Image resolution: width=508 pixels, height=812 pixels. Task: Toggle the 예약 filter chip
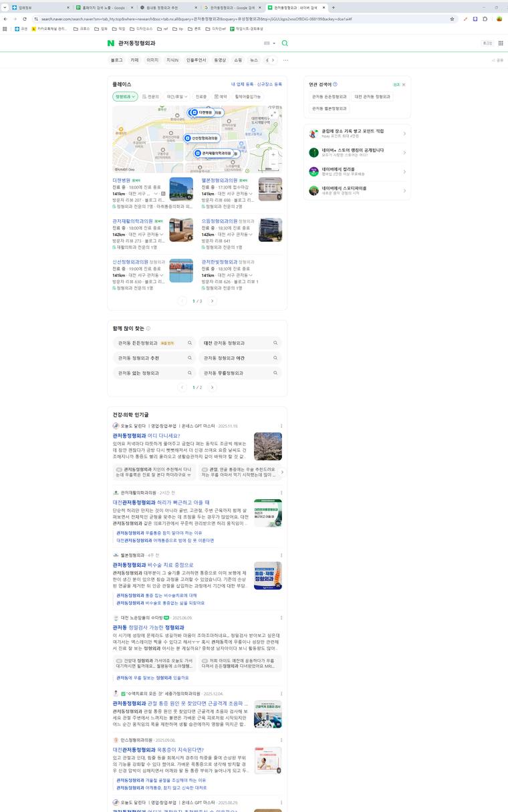[x=220, y=97]
